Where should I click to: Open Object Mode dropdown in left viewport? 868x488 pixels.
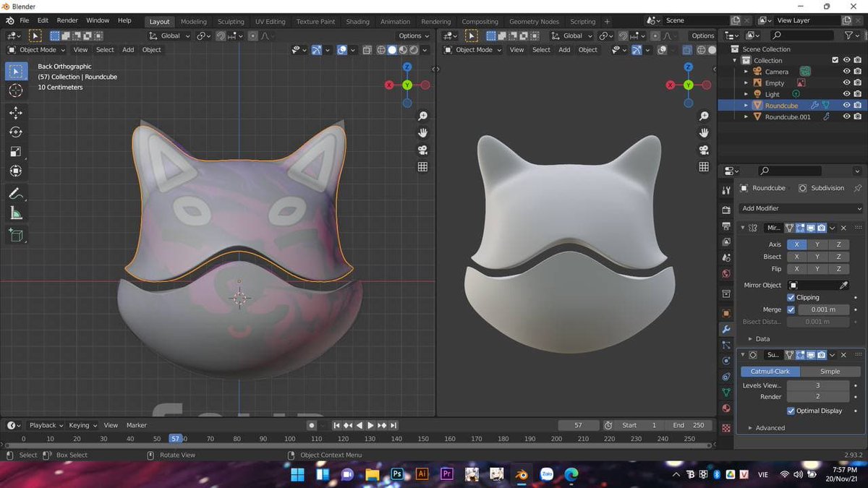pos(36,50)
